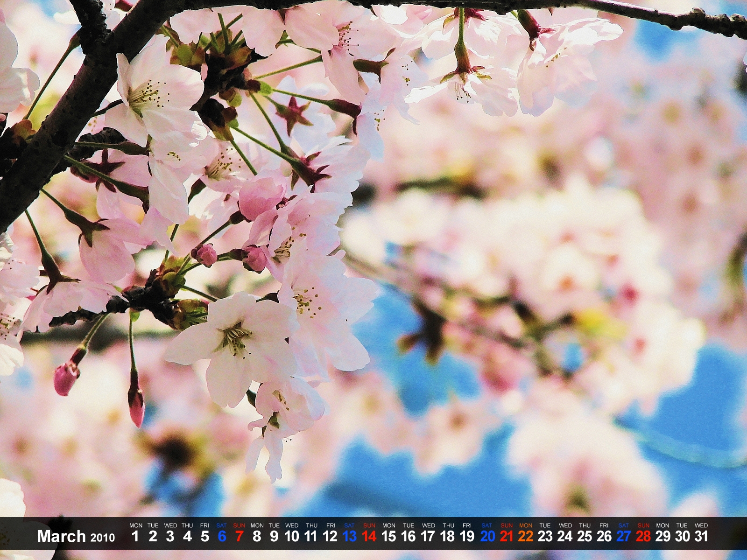Click Friday 12 date number

(330, 536)
